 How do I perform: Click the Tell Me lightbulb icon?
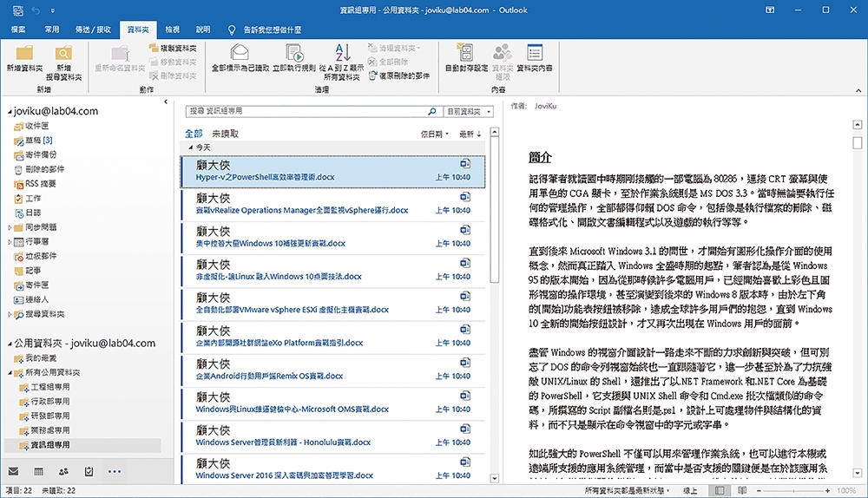(x=232, y=29)
